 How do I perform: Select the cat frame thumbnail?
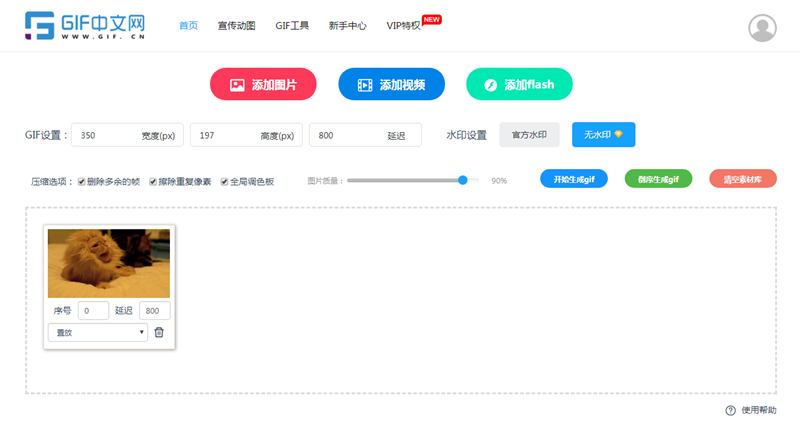click(109, 263)
